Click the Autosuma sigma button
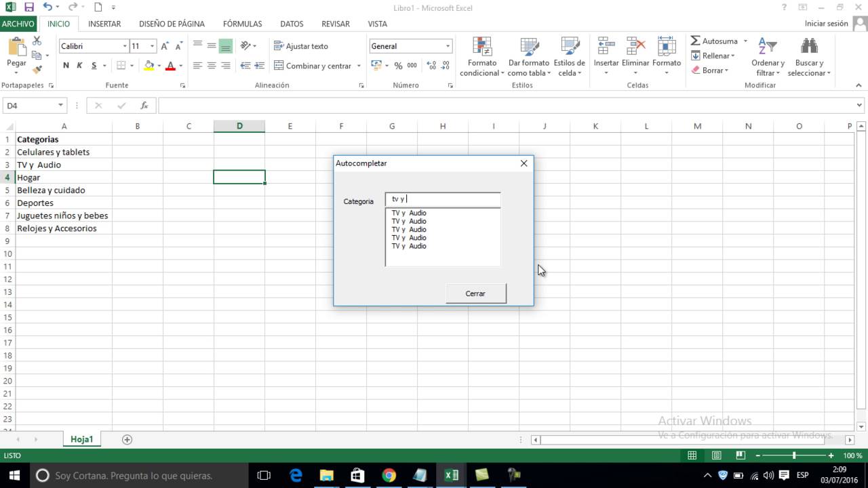Image resolution: width=868 pixels, height=488 pixels. pos(715,41)
